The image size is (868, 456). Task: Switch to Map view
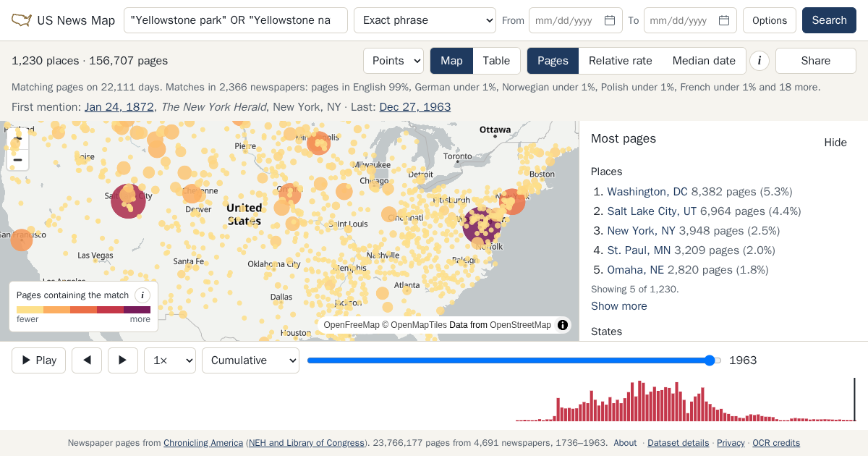click(451, 61)
